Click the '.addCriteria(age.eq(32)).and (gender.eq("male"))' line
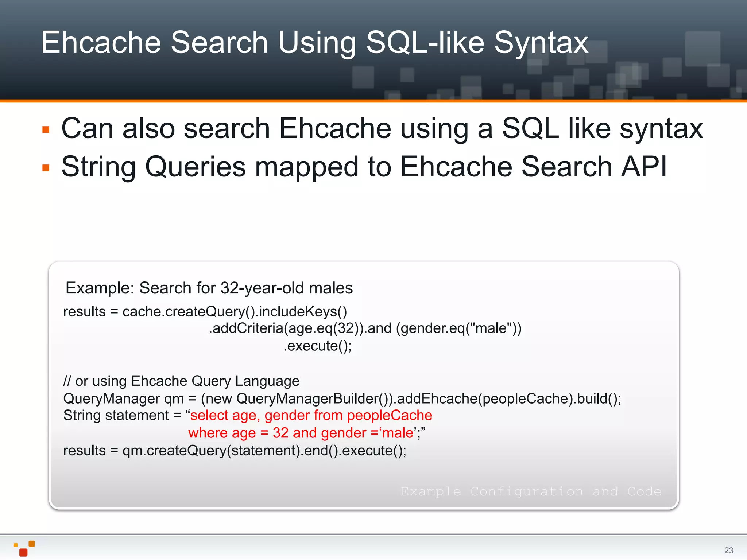 tap(365, 328)
